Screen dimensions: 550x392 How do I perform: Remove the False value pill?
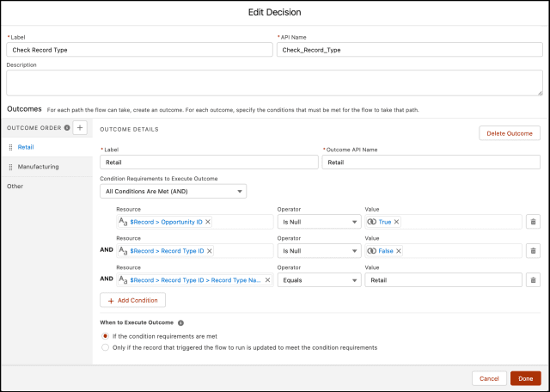(x=400, y=251)
